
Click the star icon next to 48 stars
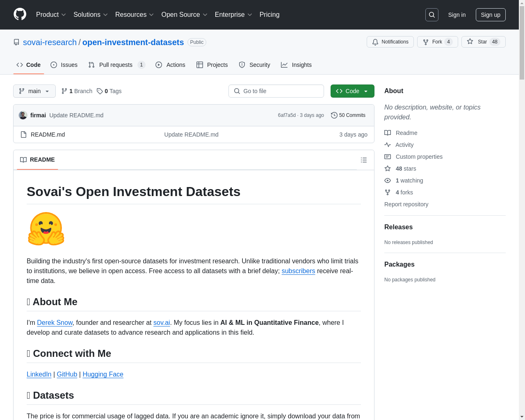388,169
